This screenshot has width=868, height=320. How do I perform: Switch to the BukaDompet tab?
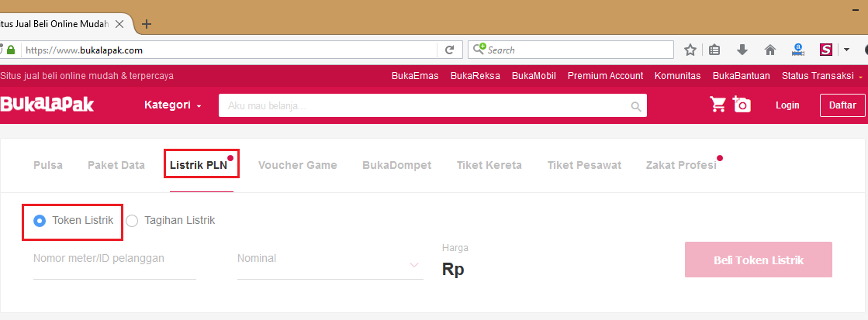[x=397, y=165]
